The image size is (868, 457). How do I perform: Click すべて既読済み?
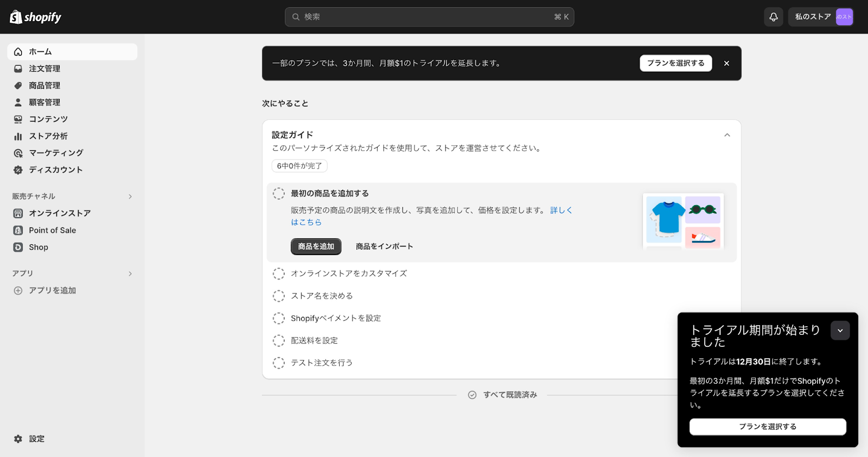(510, 395)
